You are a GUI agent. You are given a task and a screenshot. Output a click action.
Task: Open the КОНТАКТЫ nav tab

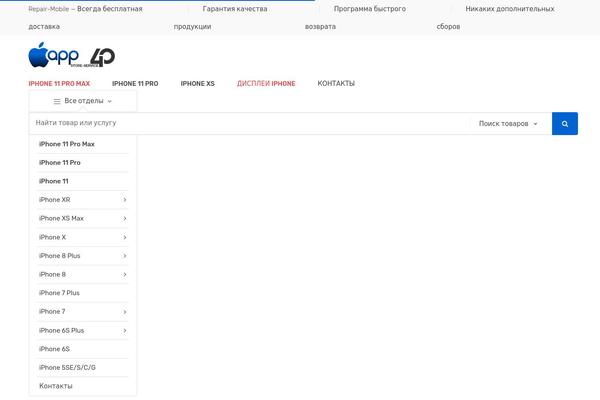coord(336,83)
